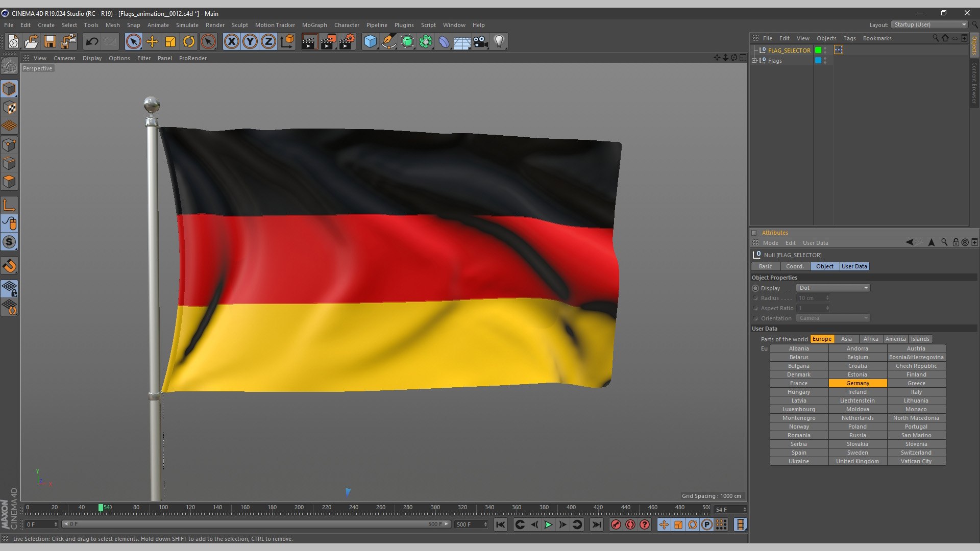Click the Render View clapperboard icon

click(309, 41)
